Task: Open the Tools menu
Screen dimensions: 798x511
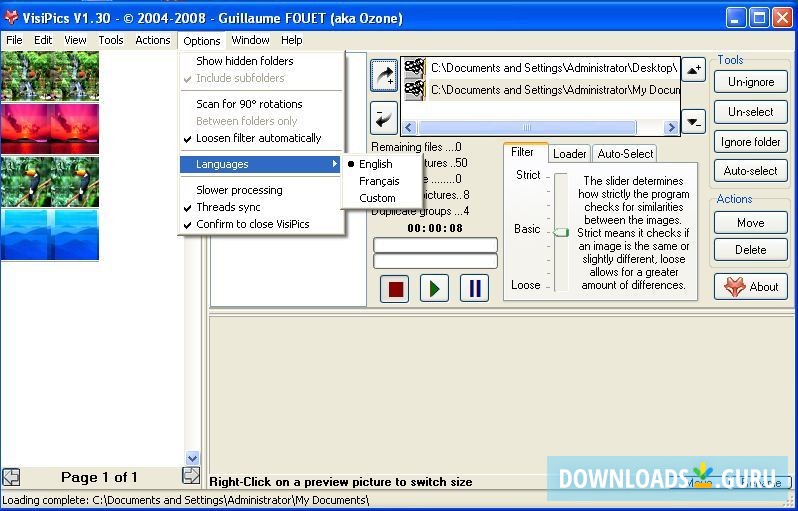Action: pyautogui.click(x=111, y=40)
